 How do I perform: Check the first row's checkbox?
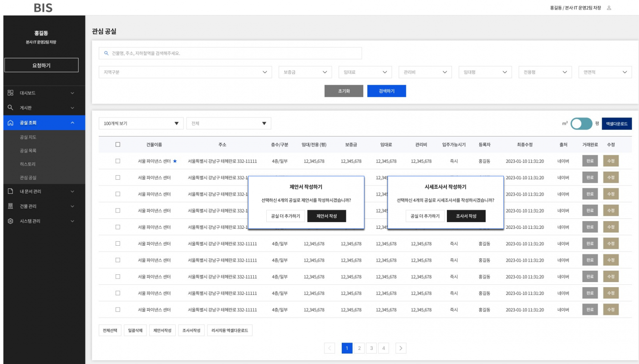118,161
